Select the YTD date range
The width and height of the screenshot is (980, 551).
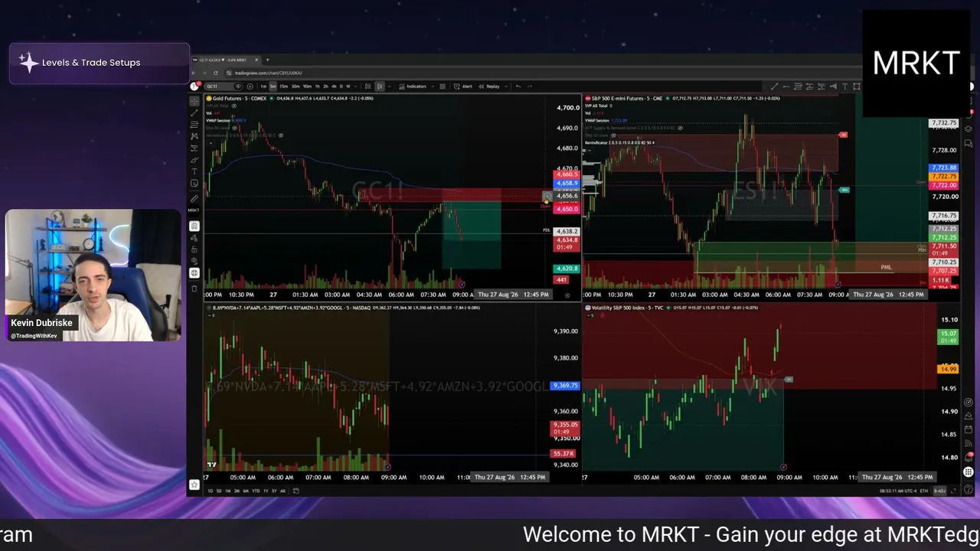pyautogui.click(x=256, y=491)
